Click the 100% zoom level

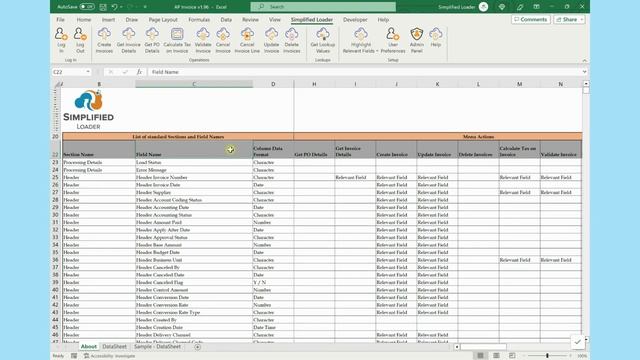point(582,356)
